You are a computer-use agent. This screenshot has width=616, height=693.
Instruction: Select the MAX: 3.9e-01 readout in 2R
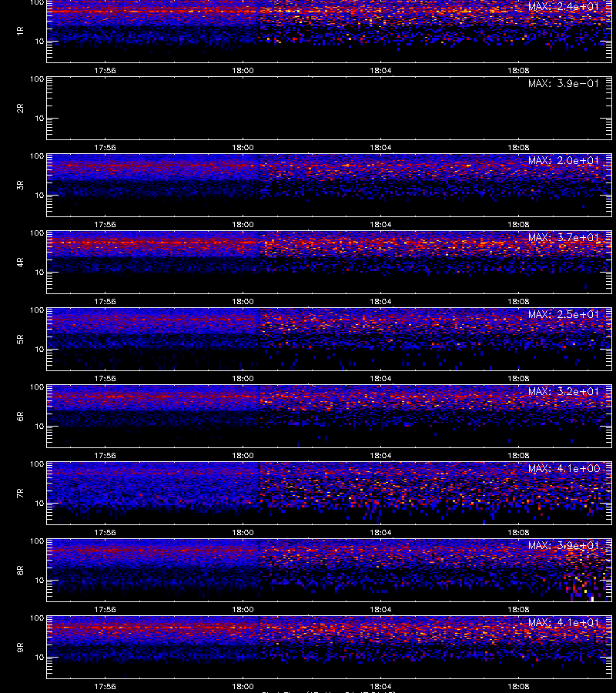(x=564, y=83)
